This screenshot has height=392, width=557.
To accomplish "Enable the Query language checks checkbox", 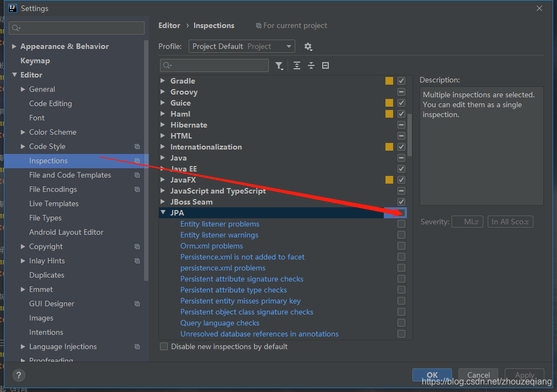I will (x=401, y=323).
